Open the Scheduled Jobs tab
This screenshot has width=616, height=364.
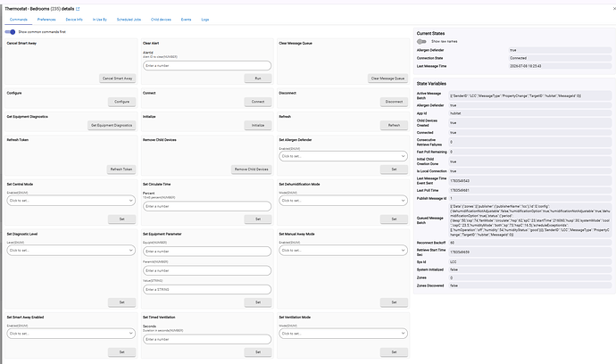point(129,20)
